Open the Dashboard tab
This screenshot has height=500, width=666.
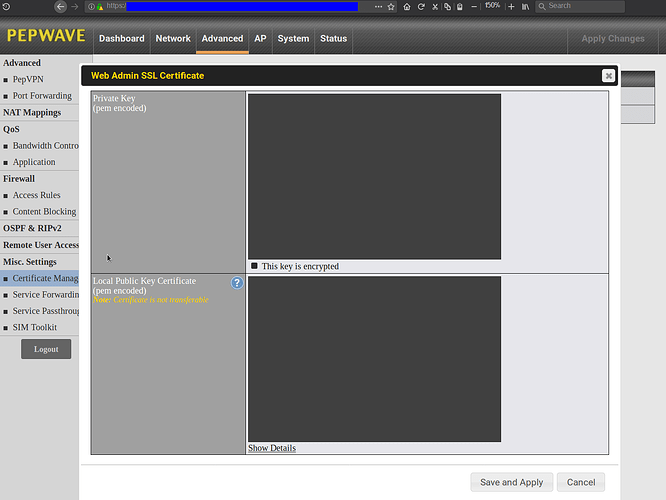point(121,39)
